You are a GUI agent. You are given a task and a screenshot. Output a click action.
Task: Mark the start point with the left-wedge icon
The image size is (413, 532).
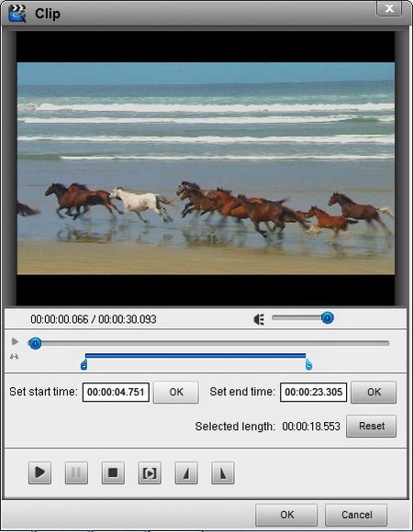[186, 472]
